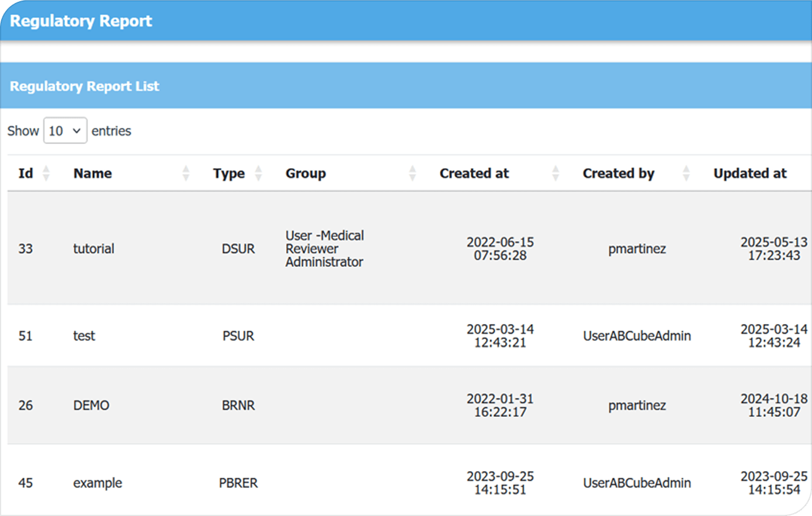Open the Show entries count dropdown
This screenshot has width=812, height=516.
[x=65, y=131]
